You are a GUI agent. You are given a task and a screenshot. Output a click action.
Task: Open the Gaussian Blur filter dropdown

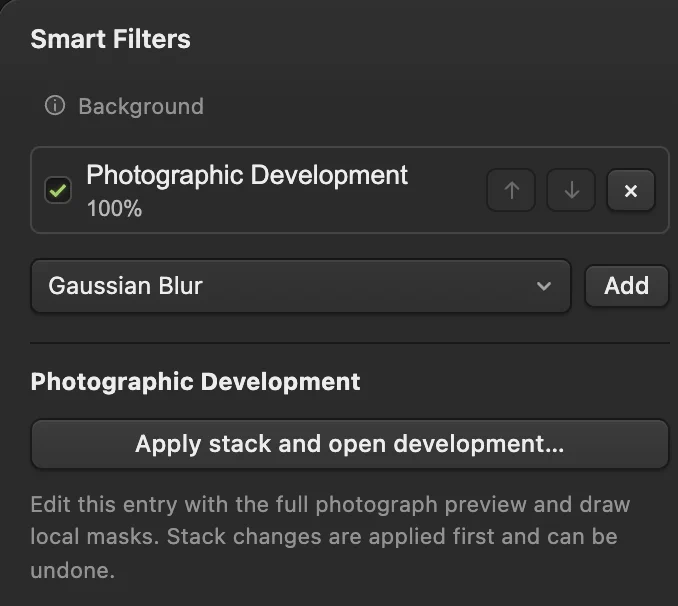(301, 286)
